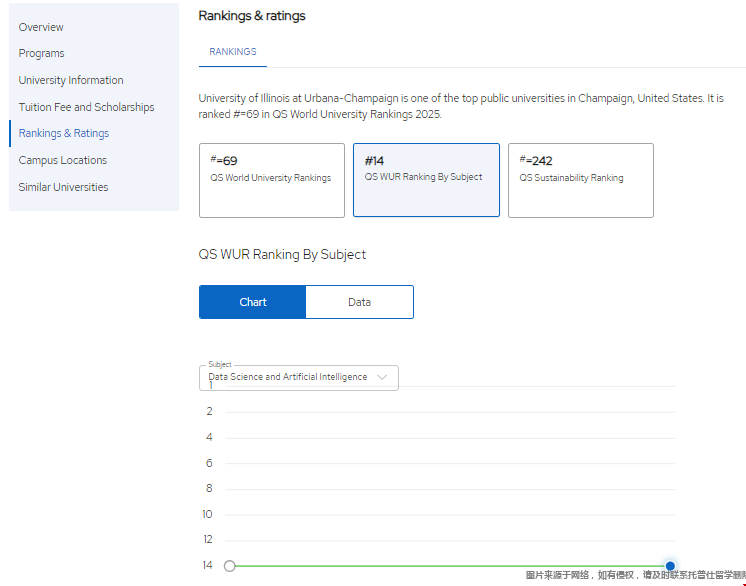746x586 pixels.
Task: Switch to the Chart view
Action: (x=253, y=302)
